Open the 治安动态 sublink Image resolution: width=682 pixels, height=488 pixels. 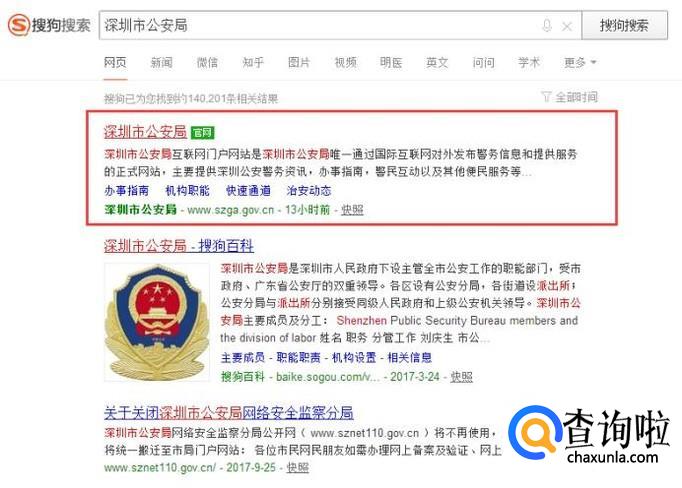coord(309,191)
